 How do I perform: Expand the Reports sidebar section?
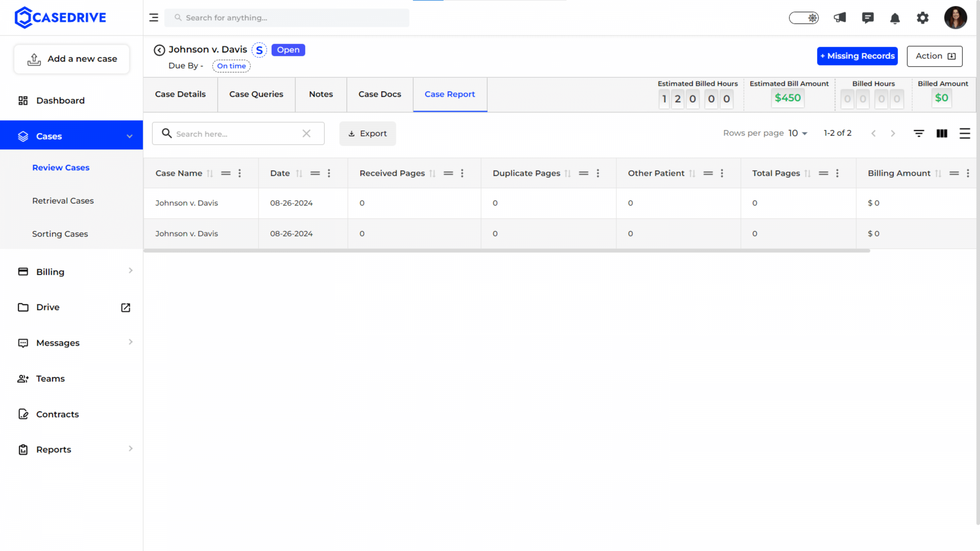(x=130, y=448)
